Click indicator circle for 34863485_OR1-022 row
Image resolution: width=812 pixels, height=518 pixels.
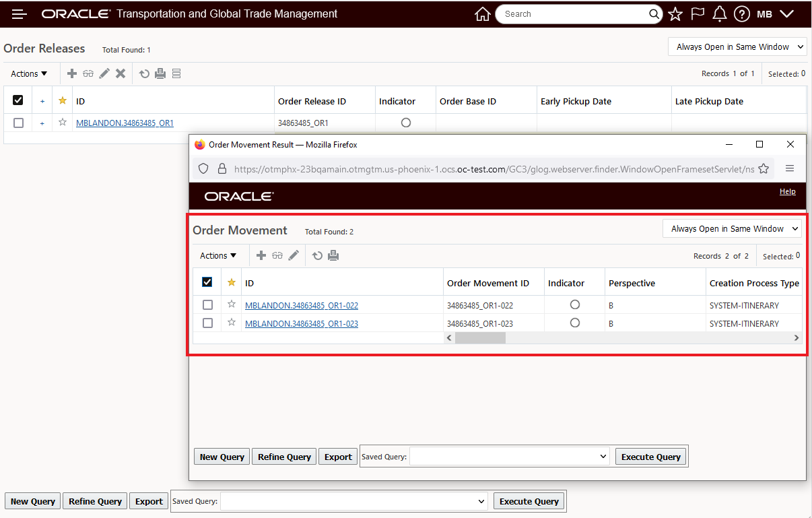coord(574,304)
